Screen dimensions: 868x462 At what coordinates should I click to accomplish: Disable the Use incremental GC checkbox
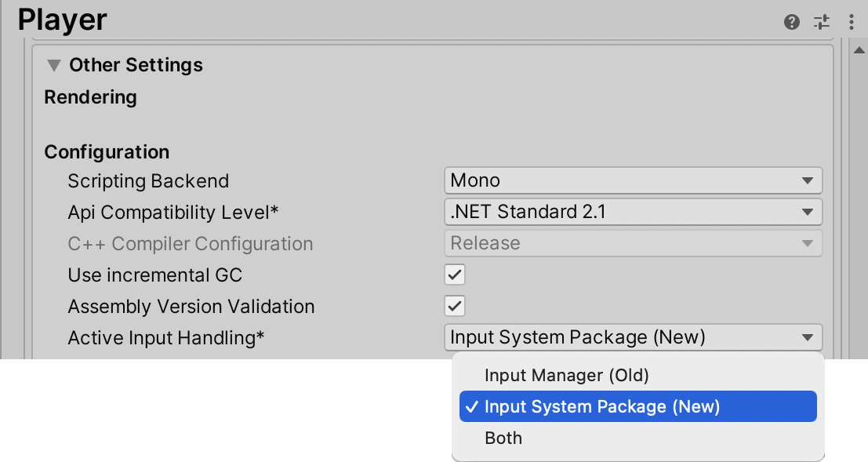455,275
